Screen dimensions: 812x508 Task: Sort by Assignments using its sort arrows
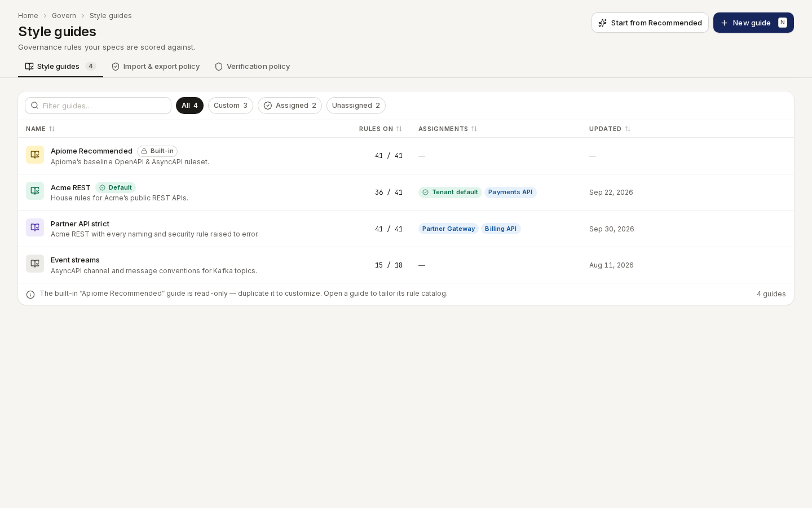tap(474, 129)
